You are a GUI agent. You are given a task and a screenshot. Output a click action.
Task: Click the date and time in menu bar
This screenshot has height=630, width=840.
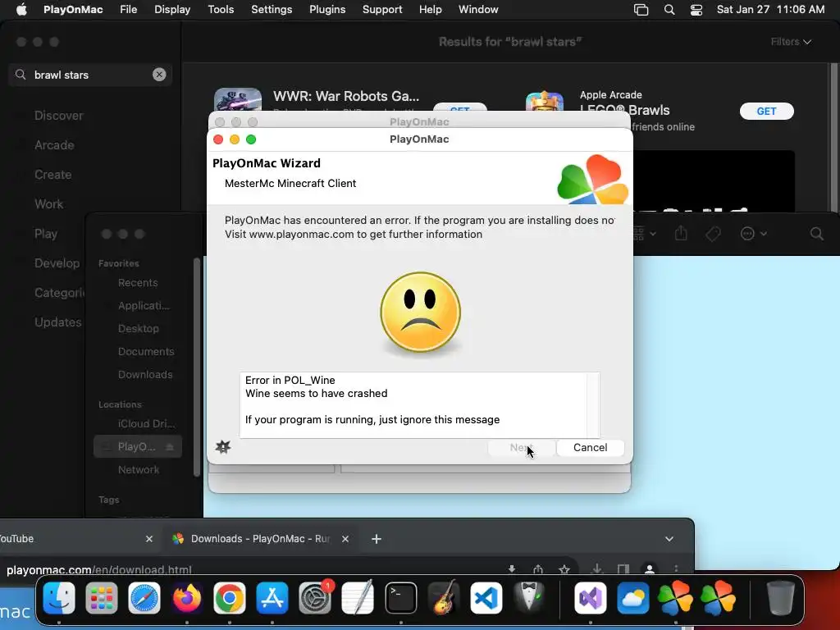click(770, 10)
